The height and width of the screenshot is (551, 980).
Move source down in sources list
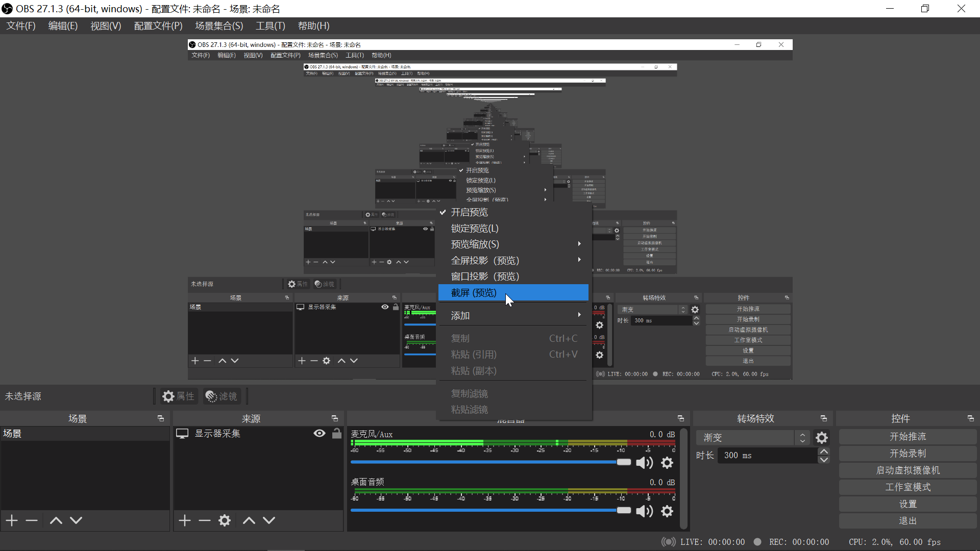tap(269, 520)
